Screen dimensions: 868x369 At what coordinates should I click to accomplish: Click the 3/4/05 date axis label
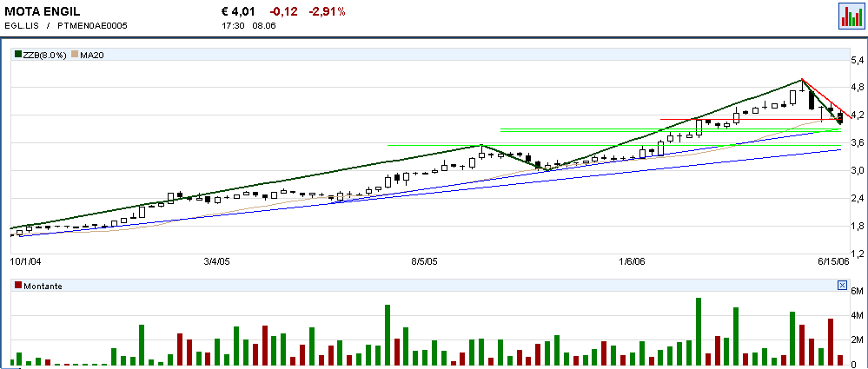pyautogui.click(x=217, y=260)
